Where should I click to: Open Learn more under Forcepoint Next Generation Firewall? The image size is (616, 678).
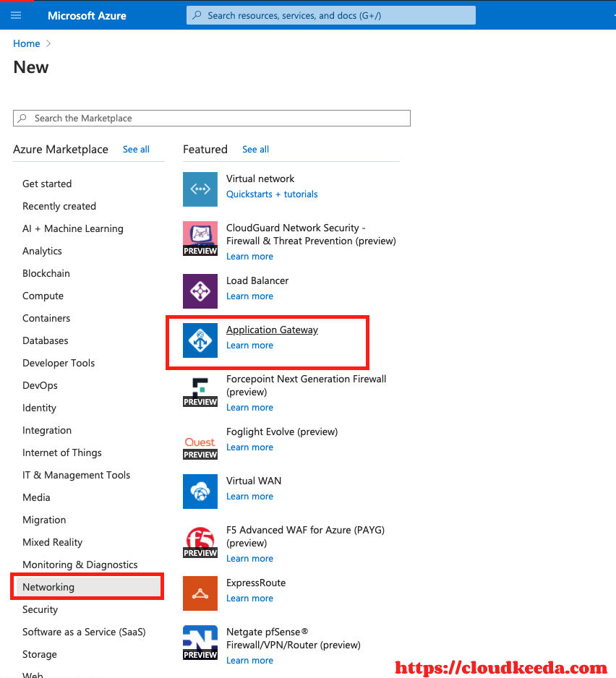click(249, 408)
